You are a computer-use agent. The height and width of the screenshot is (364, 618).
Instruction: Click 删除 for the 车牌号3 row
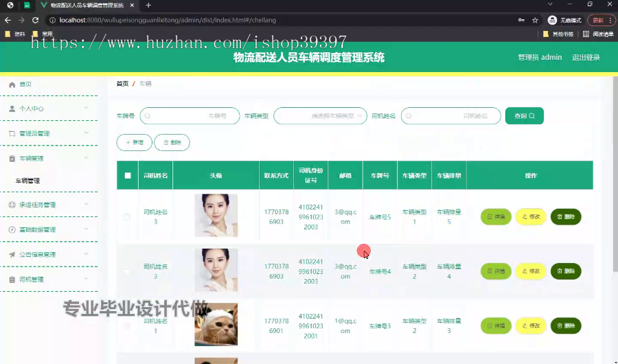point(566,326)
